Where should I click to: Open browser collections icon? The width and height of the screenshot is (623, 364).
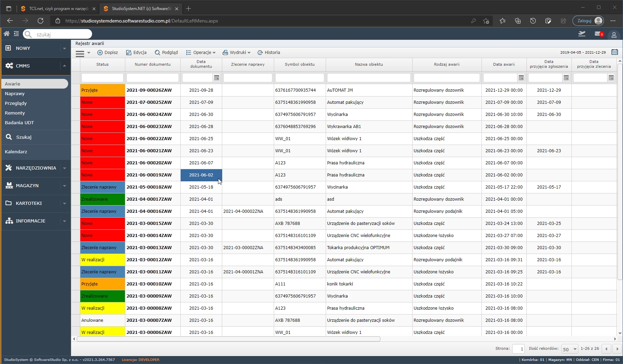point(518,21)
